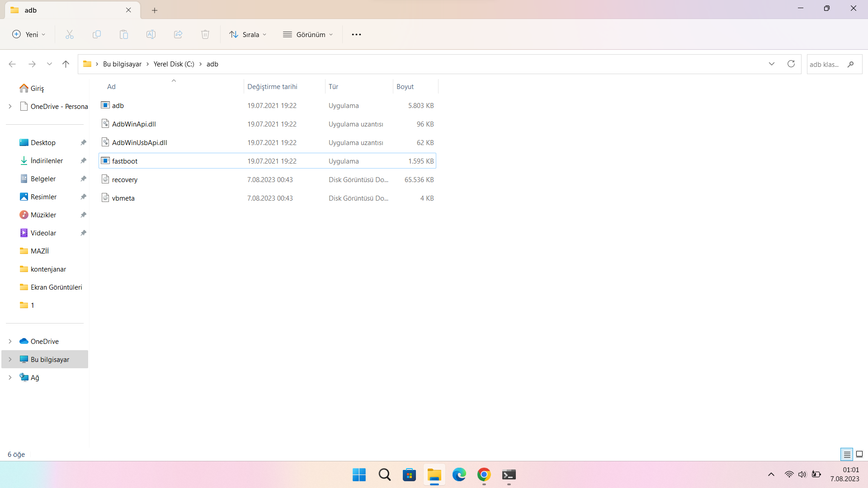Click the Delete trash icon

[x=205, y=34]
